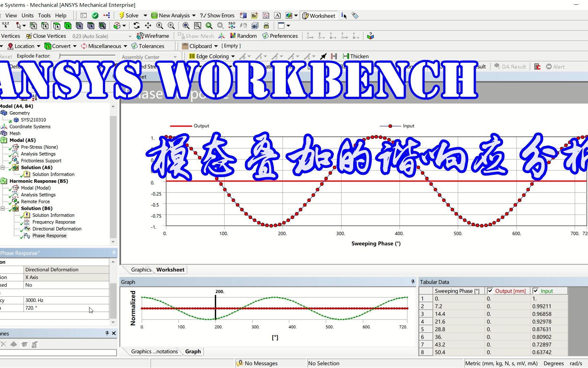The image size is (588, 368).
Task: Click Show Errors
Action: pos(217,15)
